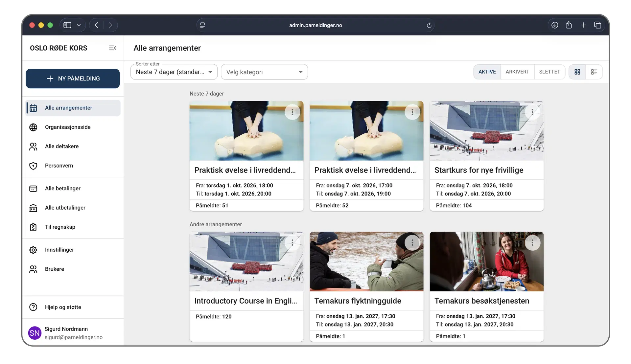Select the ARKIVERT tab
The height and width of the screenshot is (364, 631).
[x=517, y=72]
